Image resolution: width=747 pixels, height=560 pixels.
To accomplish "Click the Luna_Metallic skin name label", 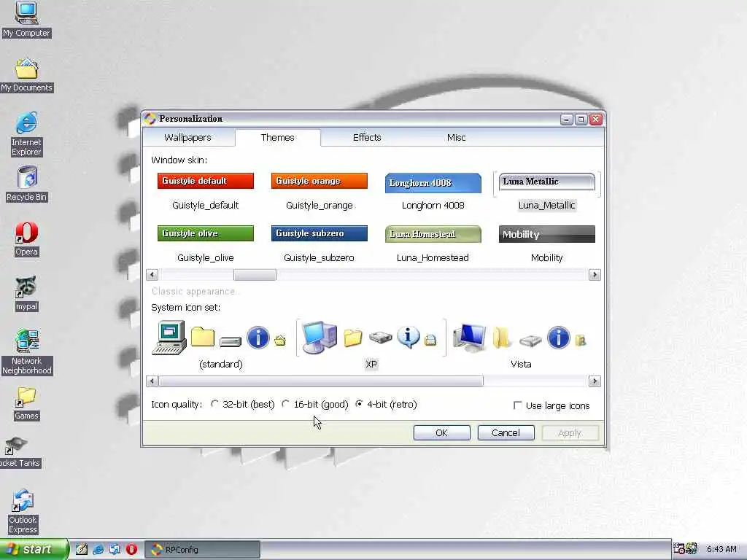I will (x=547, y=205).
